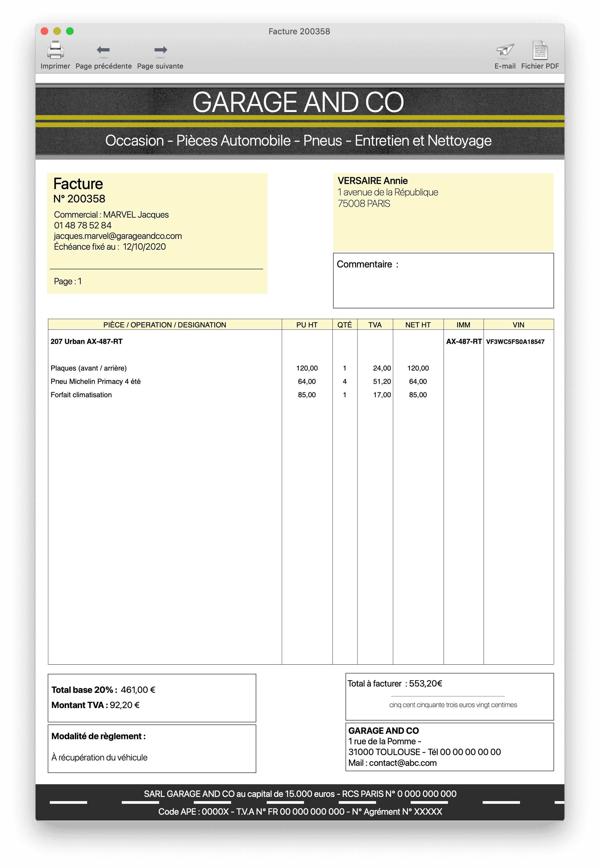Click email jacques.marvel@garageandco.com
The width and height of the screenshot is (600, 868).
point(118,236)
